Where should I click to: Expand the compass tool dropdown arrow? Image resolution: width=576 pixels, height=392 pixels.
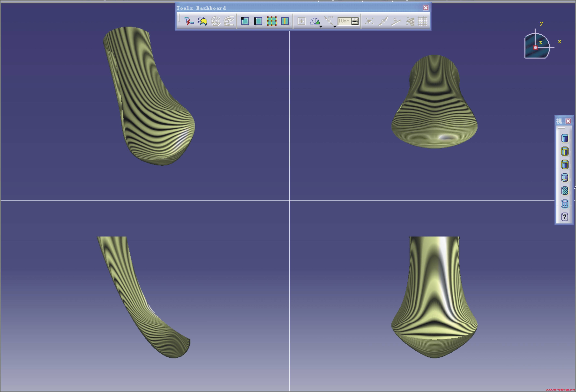tap(335, 26)
